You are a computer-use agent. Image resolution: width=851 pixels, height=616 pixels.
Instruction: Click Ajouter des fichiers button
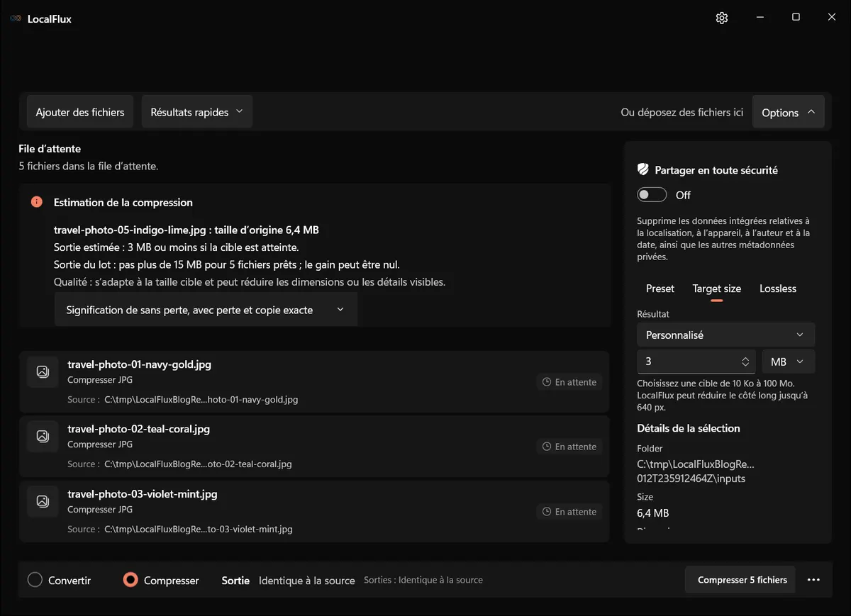[80, 112]
